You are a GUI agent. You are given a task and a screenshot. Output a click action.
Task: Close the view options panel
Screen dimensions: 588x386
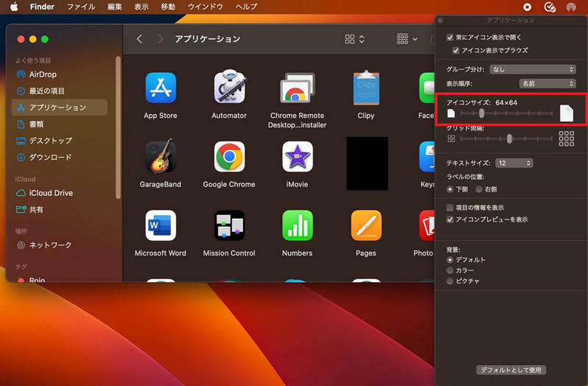click(441, 20)
